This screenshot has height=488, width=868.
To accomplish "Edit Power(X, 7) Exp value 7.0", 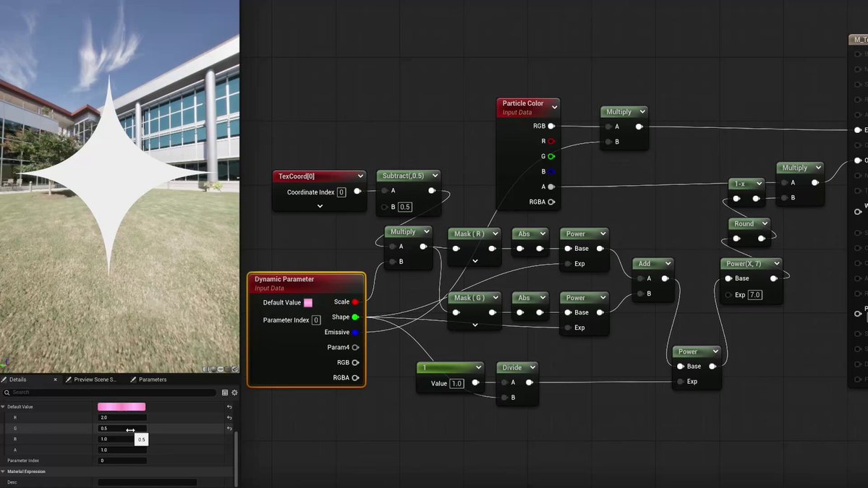I will [x=754, y=295].
